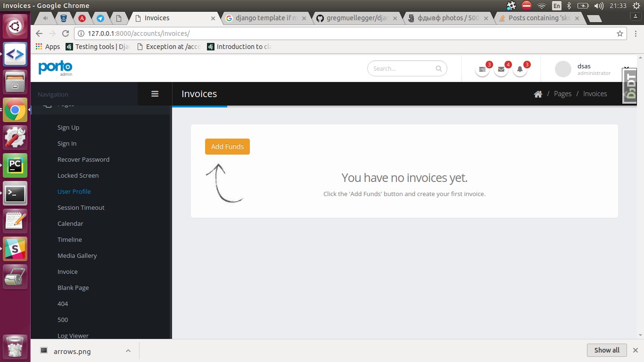Click the Add Funds button
The height and width of the screenshot is (362, 644).
tap(227, 147)
